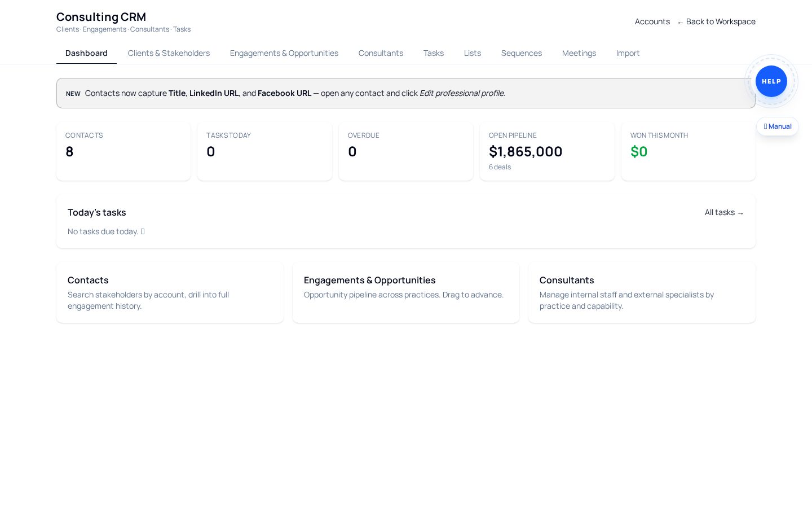Switch to the Lists tab
This screenshot has width=812, height=508.
coord(473,53)
